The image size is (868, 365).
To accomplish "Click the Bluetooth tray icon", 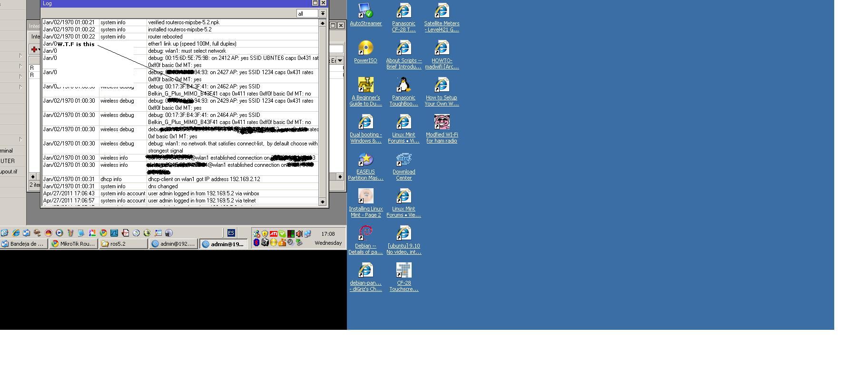I will tap(256, 242).
